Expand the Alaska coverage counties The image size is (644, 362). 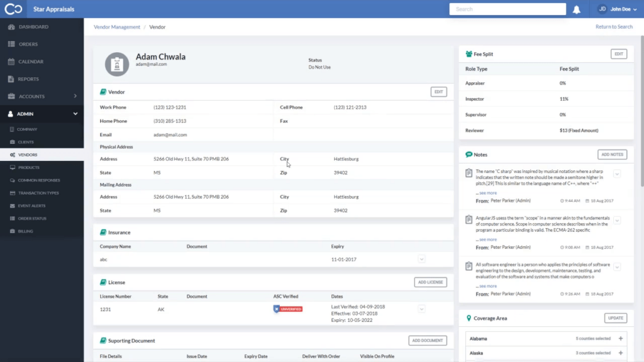(x=621, y=353)
